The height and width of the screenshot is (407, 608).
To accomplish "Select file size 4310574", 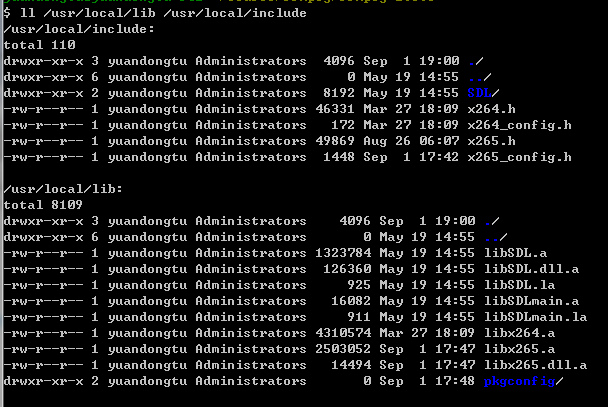I will [343, 333].
